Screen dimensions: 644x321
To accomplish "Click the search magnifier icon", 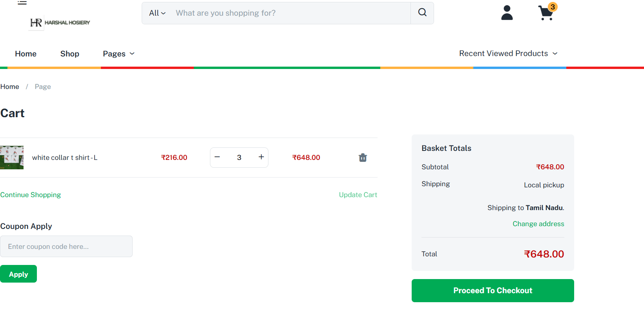I will coord(422,13).
